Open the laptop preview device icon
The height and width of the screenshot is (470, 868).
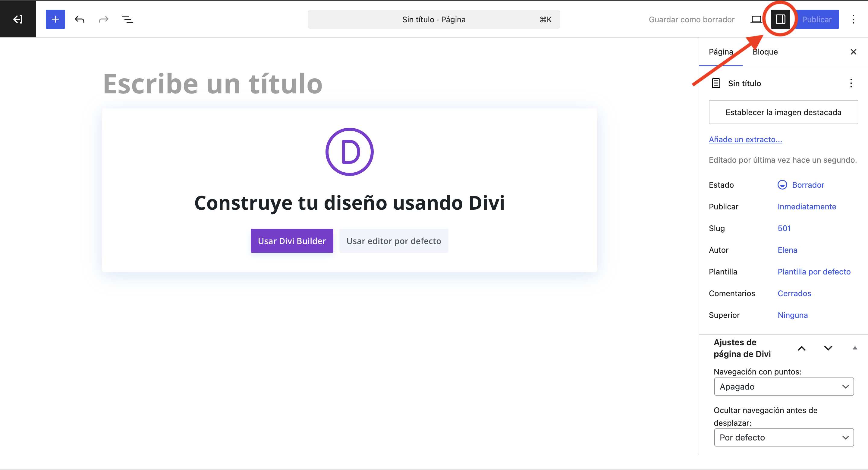click(756, 19)
